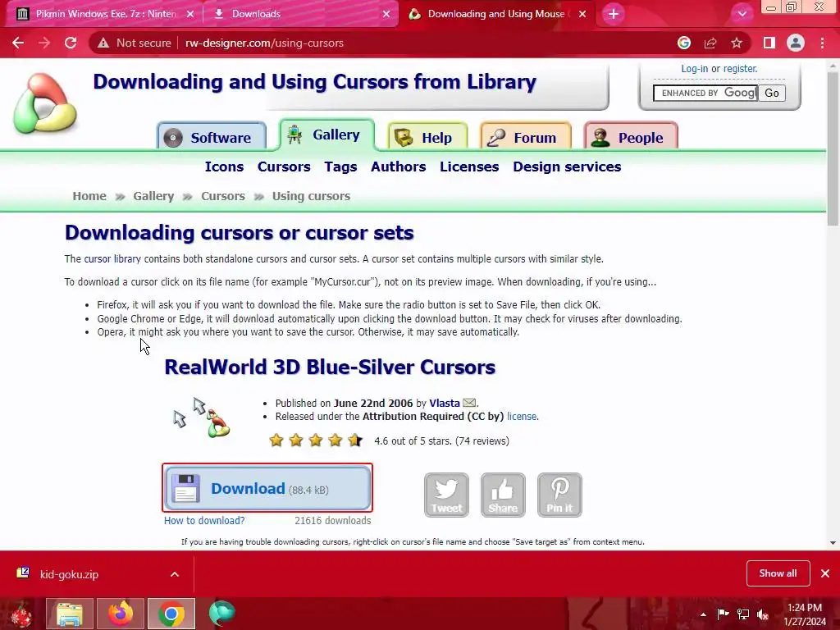
Task: Open File Explorer from taskbar
Action: [x=70, y=614]
